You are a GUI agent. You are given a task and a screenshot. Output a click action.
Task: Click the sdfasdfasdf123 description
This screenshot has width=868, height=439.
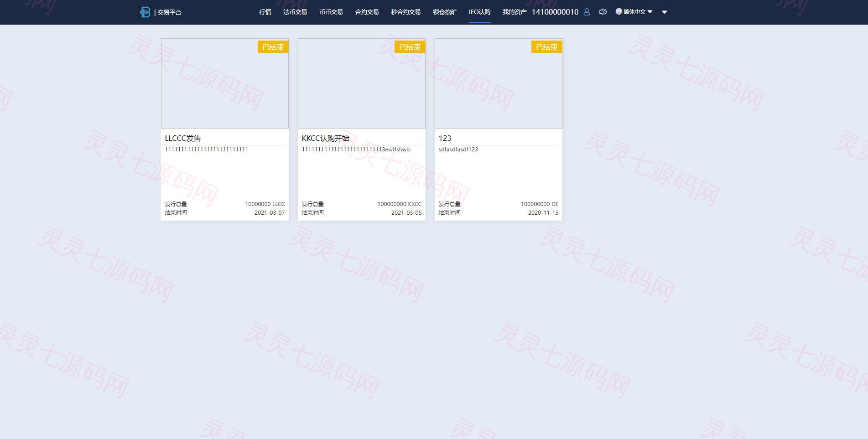(458, 150)
